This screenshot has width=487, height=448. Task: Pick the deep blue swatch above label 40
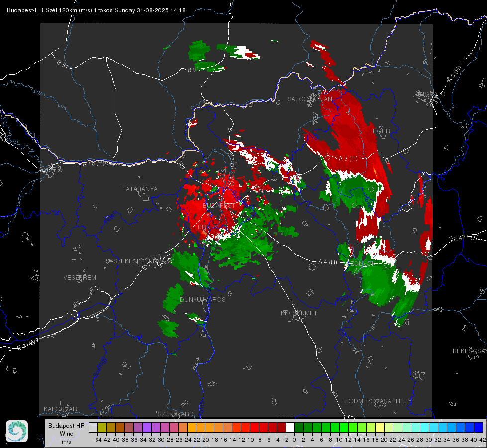[x=479, y=427]
